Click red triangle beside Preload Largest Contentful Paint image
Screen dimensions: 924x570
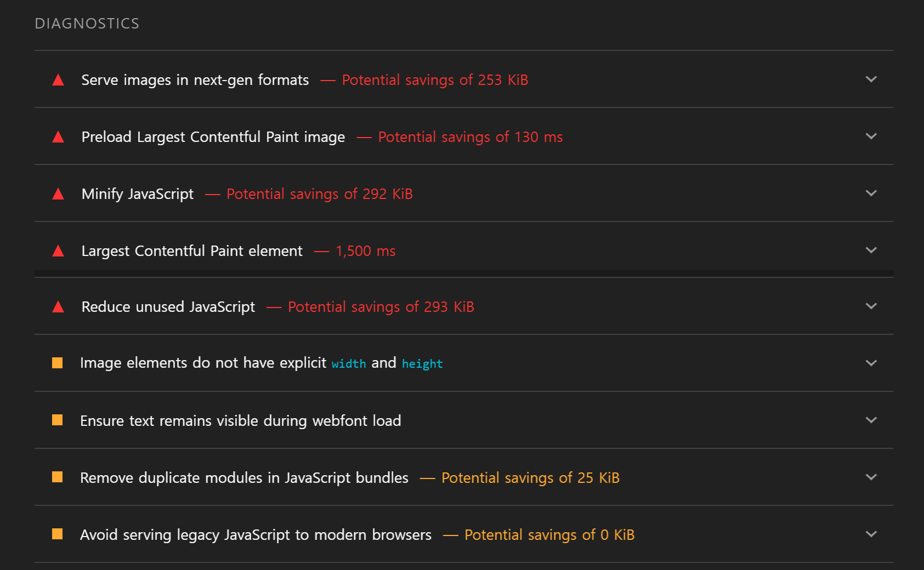(x=58, y=138)
